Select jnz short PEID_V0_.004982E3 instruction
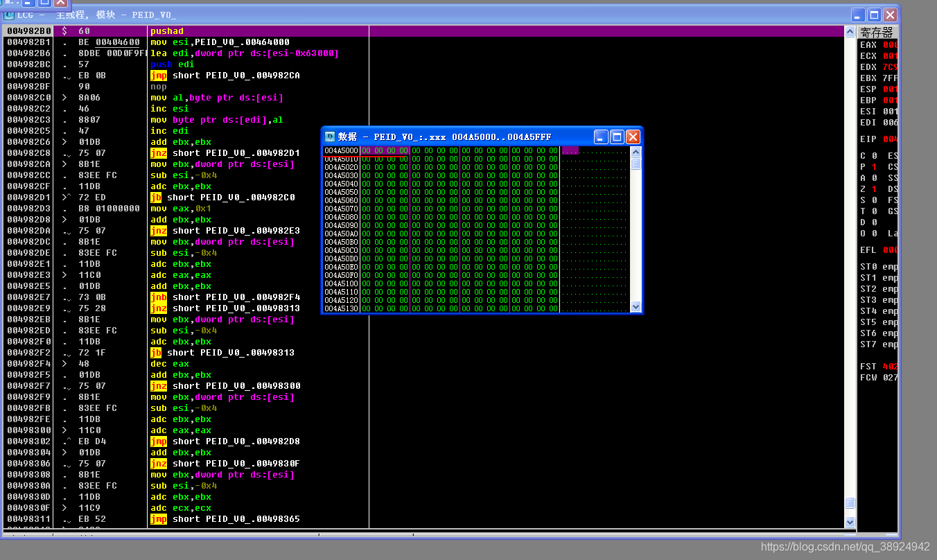Viewport: 937px width, 560px height. coord(225,231)
